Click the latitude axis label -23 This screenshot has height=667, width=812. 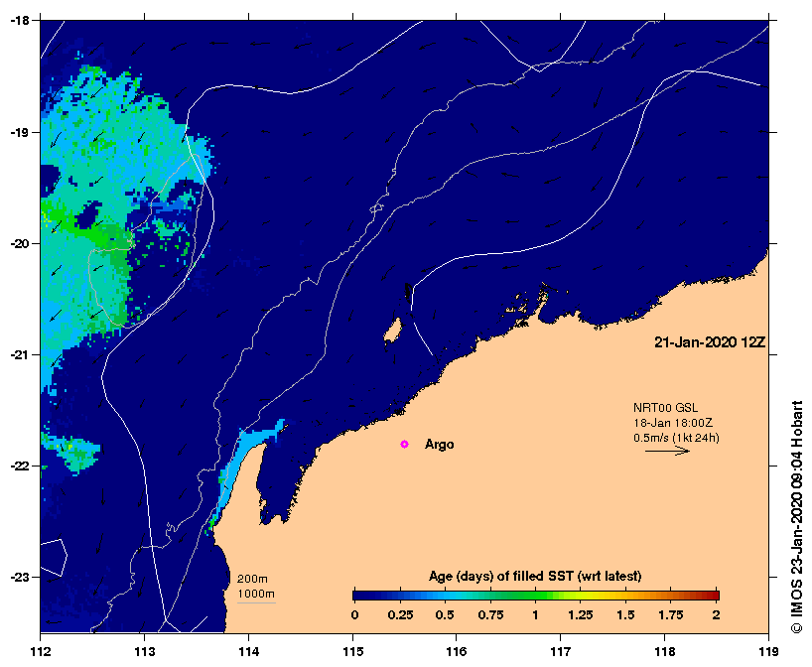click(x=18, y=577)
